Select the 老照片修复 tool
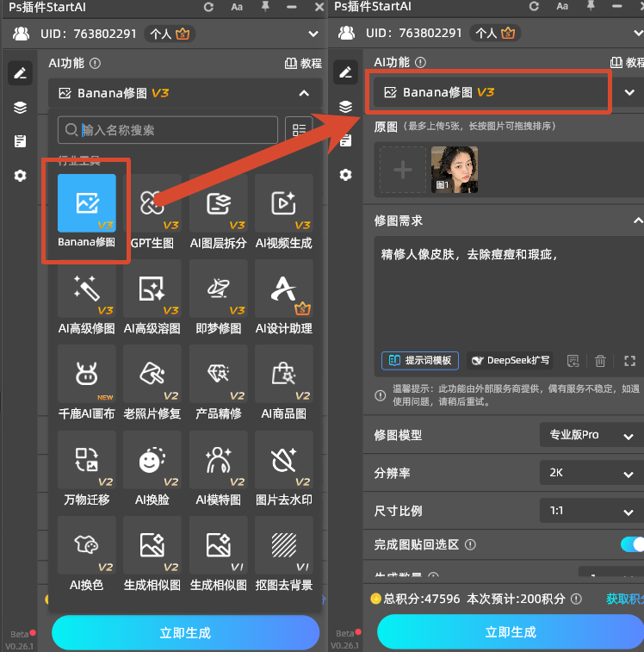The height and width of the screenshot is (652, 644). (x=152, y=374)
